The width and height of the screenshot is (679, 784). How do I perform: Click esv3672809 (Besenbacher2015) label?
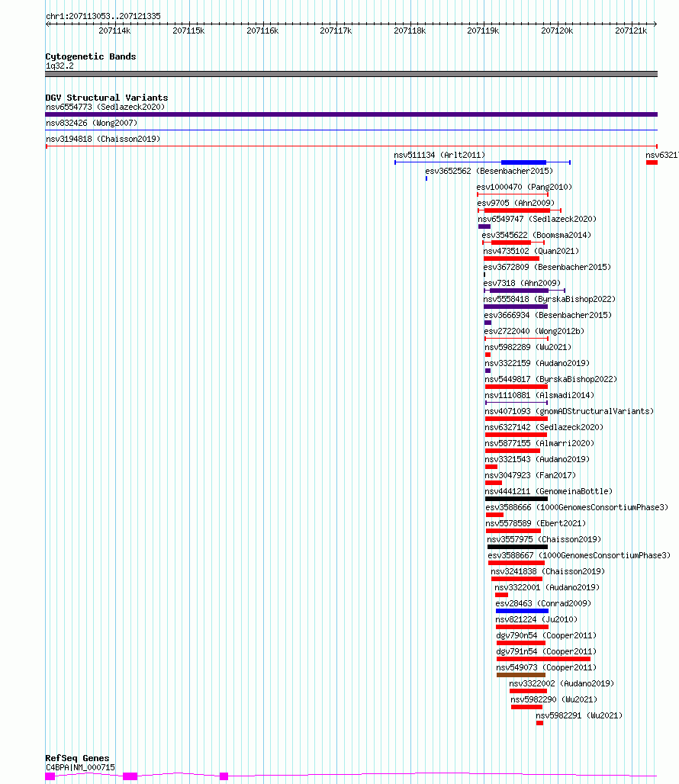pos(547,267)
